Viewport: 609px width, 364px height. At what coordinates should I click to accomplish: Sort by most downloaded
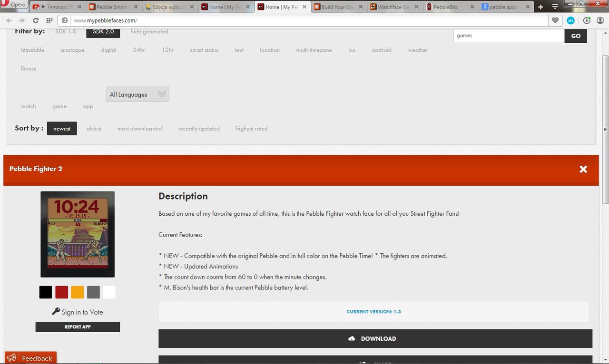click(x=139, y=128)
